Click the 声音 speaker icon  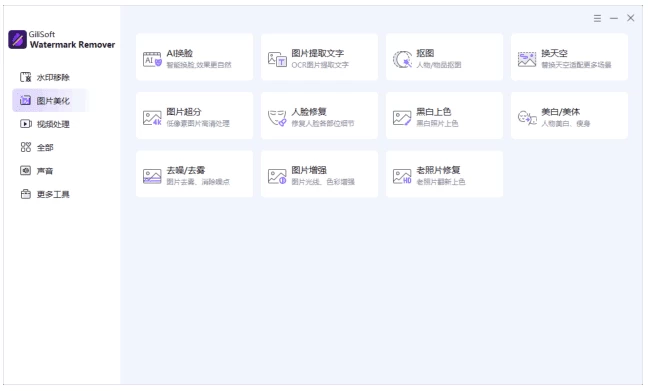[26, 171]
